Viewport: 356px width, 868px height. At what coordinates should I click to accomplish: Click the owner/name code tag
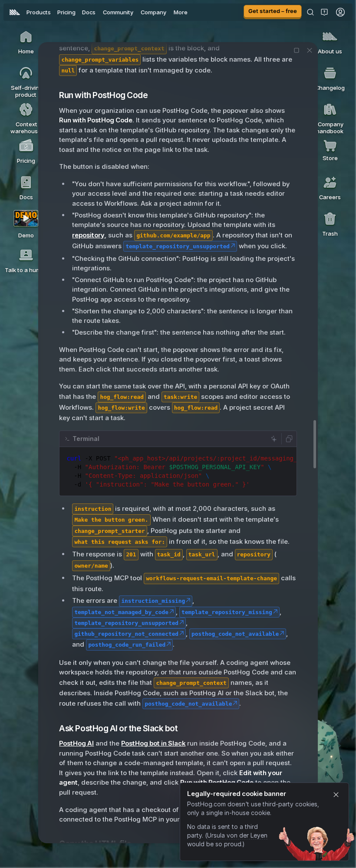coord(91,566)
